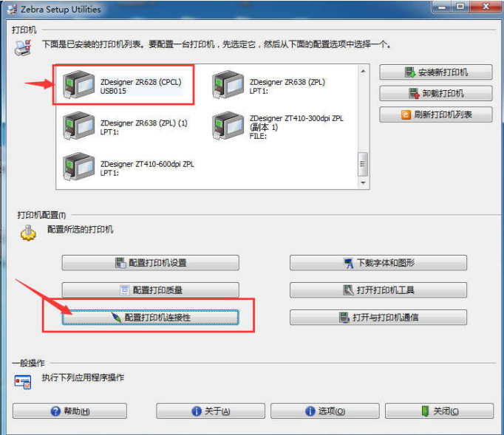504x435 pixels.
Task: Click the printer list scroll down arrow
Action: pos(363,183)
